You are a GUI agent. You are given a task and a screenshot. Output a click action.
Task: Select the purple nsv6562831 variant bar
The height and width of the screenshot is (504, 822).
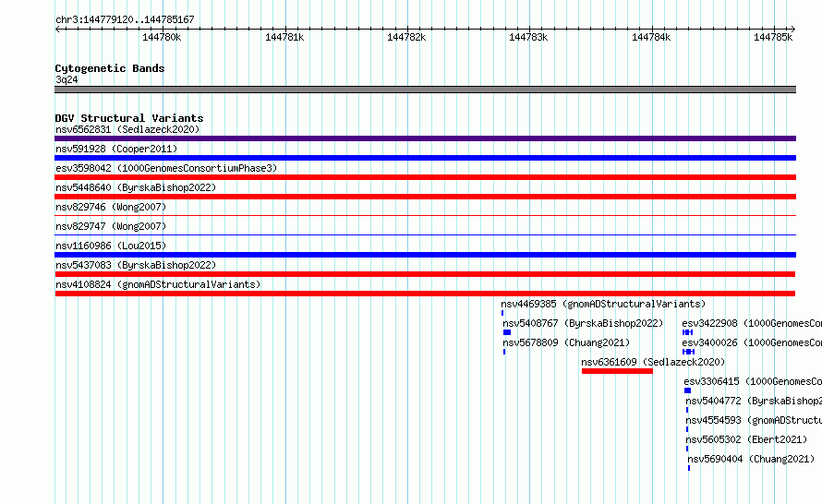point(425,138)
